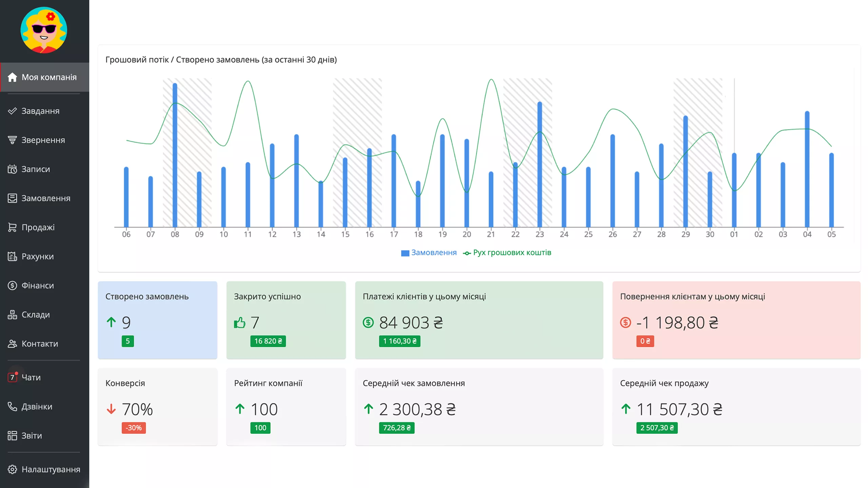The image size is (868, 488).
Task: Click the Дзвінки phone icon
Action: point(12,406)
